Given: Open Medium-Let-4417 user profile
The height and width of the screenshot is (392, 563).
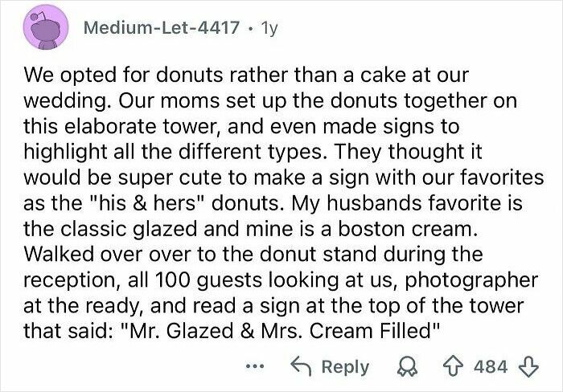Looking at the screenshot, I should coord(161,28).
